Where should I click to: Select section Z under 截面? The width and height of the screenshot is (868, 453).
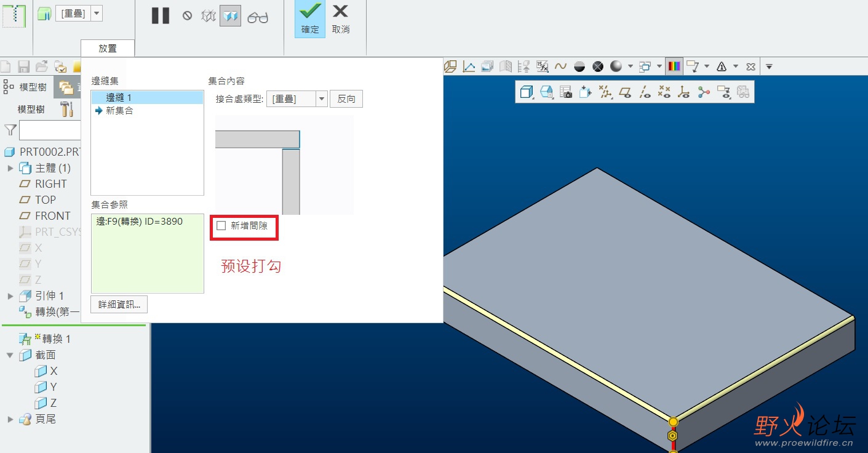[x=46, y=403]
